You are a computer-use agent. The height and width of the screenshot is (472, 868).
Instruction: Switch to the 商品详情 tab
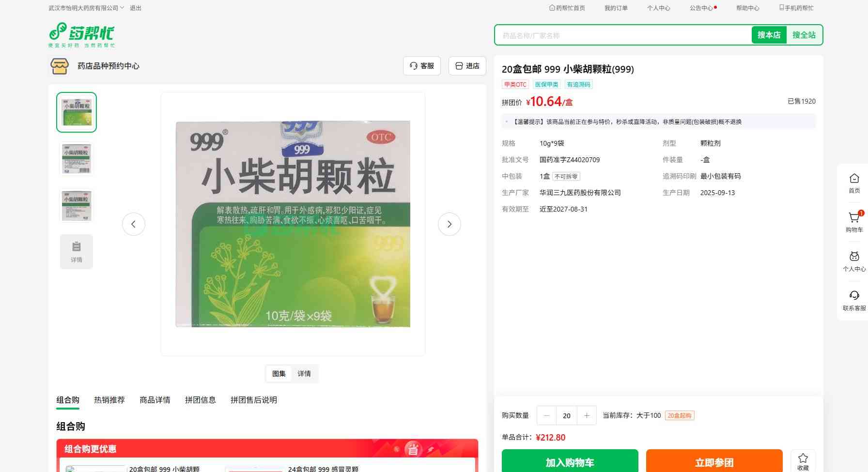[x=155, y=400]
